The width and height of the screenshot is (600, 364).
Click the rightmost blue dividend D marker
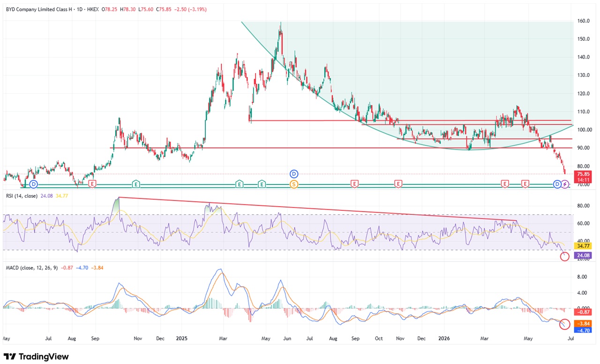tap(557, 184)
